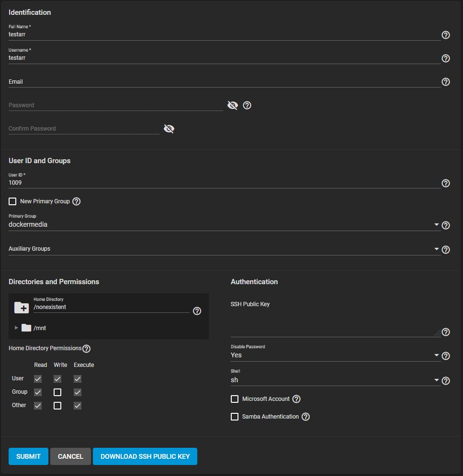
Task: Click the new folder icon for Home Directory
Action: [22, 308]
